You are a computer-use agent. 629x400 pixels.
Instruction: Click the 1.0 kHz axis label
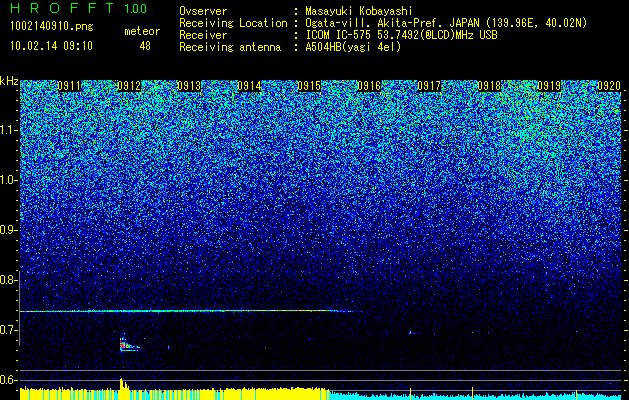point(9,180)
